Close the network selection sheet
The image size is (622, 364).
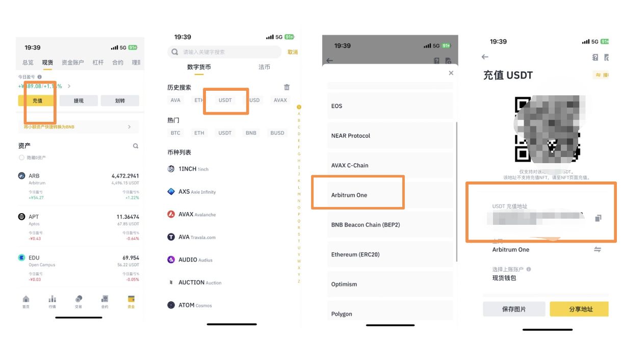coord(451,73)
